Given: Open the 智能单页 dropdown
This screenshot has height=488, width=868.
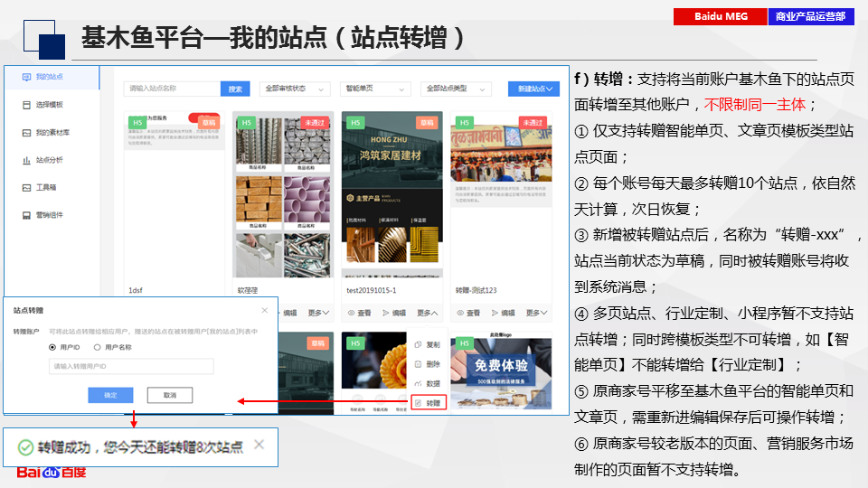Looking at the screenshot, I should [x=375, y=89].
